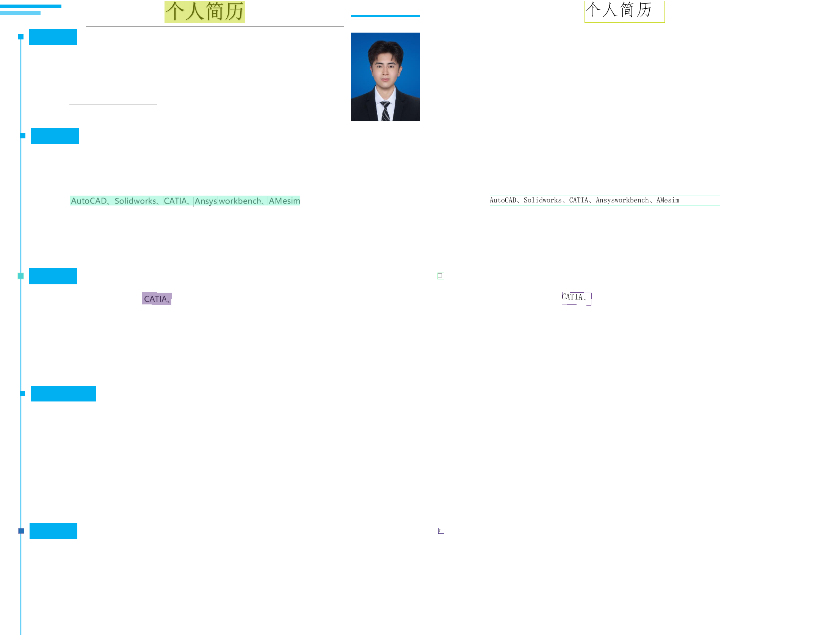Image resolution: width=840 pixels, height=635 pixels.
Task: Click the blue bar above the photo
Action: click(x=385, y=16)
